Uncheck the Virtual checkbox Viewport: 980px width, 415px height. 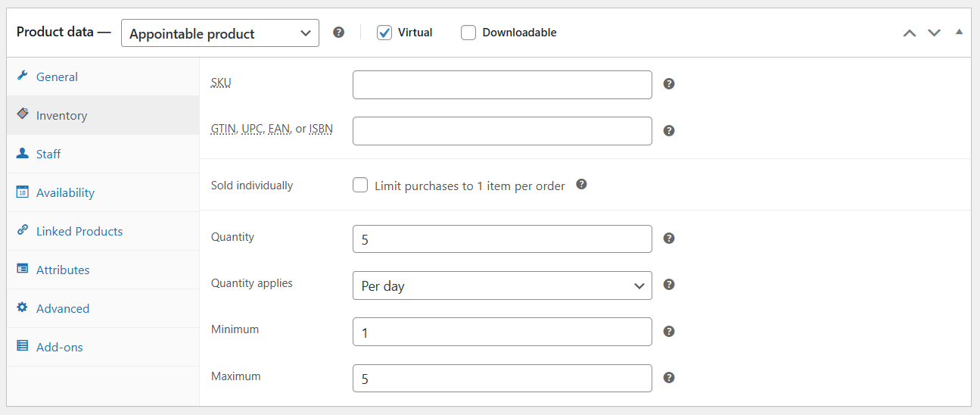(384, 33)
